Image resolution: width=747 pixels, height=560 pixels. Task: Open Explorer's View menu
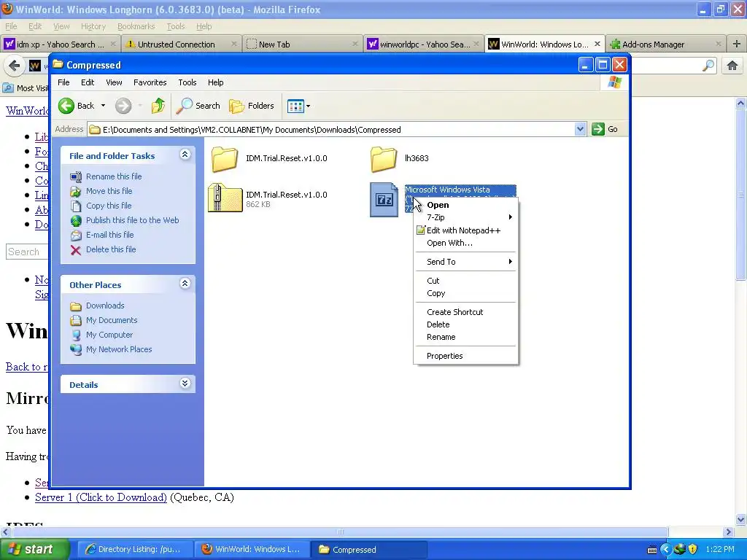coord(114,82)
